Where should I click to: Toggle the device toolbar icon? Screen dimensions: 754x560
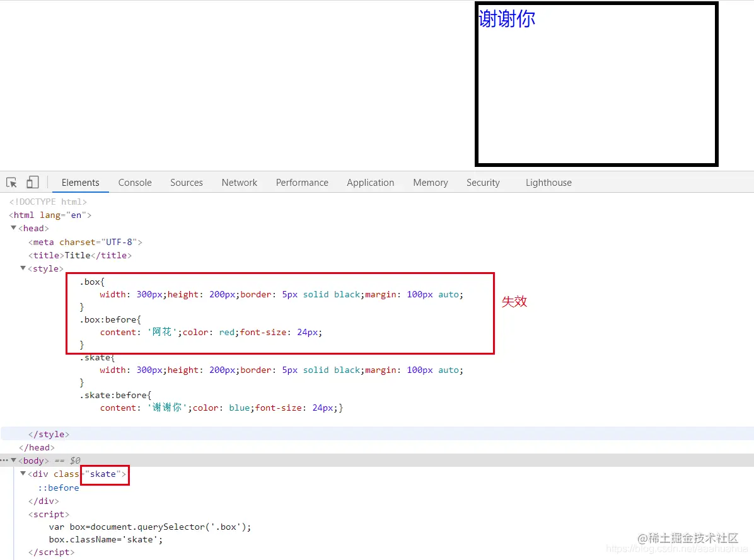[x=32, y=183]
